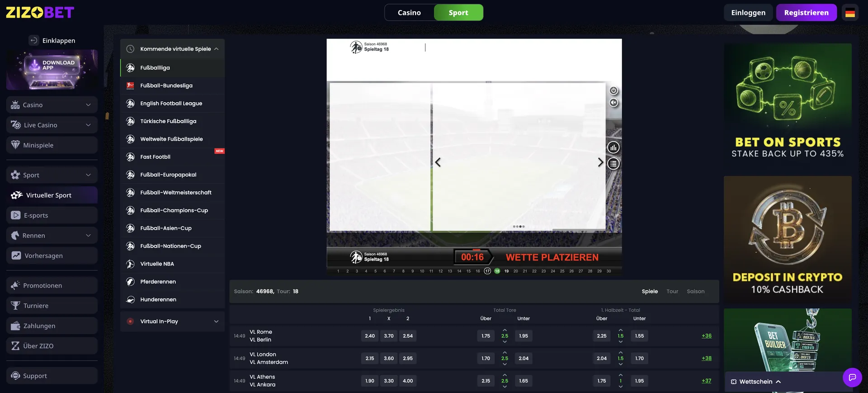Increase Total Tore line for VL London match
The image size is (868, 393).
coord(505,352)
